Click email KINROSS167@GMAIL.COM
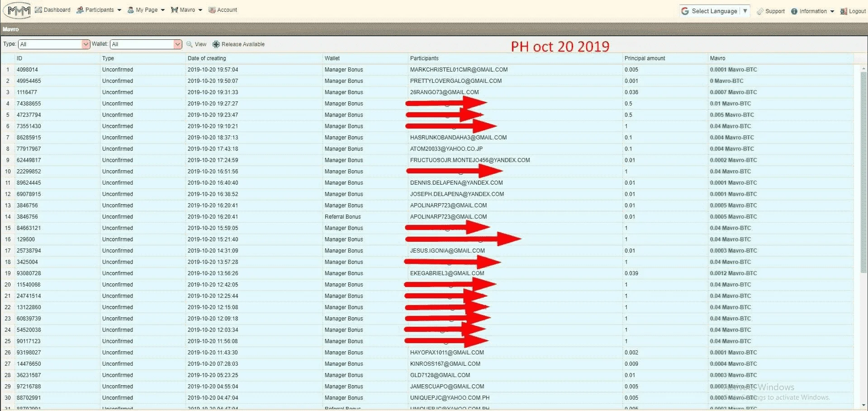The width and height of the screenshot is (868, 411). 445,364
